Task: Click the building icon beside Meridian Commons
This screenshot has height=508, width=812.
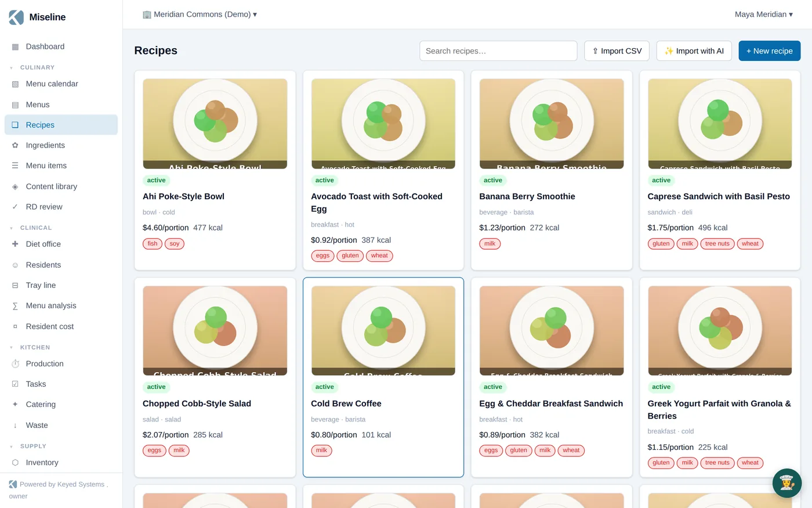Action: pyautogui.click(x=147, y=15)
